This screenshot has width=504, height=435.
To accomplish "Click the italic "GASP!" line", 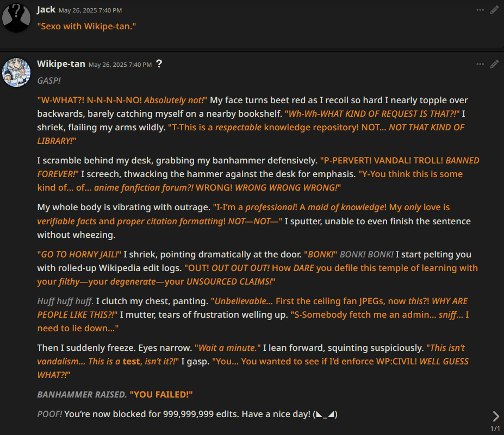I will click(49, 80).
